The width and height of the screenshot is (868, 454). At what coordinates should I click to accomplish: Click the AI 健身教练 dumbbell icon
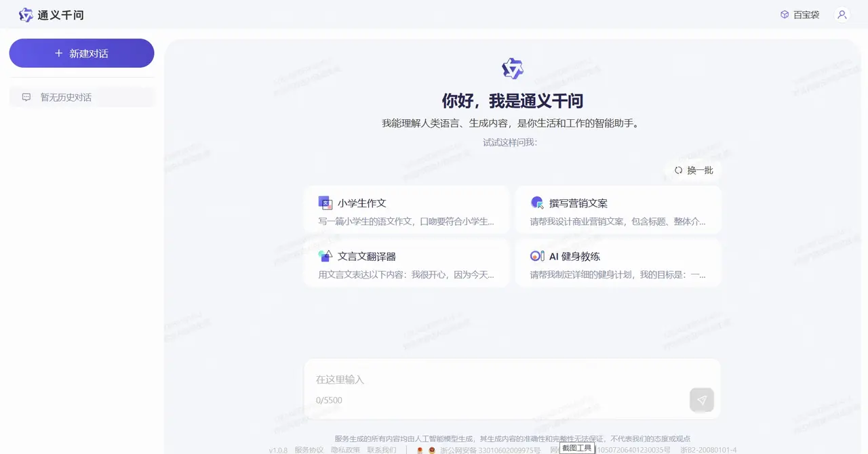[536, 255]
